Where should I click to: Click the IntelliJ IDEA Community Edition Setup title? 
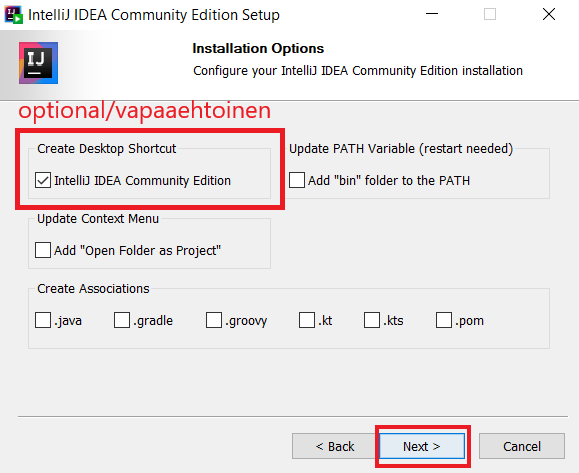(x=154, y=15)
